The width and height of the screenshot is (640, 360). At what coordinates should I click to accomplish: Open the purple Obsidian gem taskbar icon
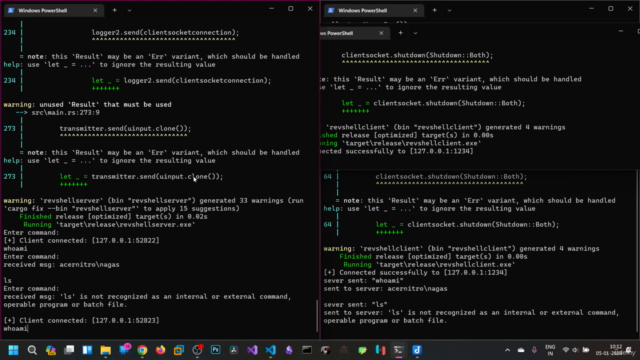[289, 350]
